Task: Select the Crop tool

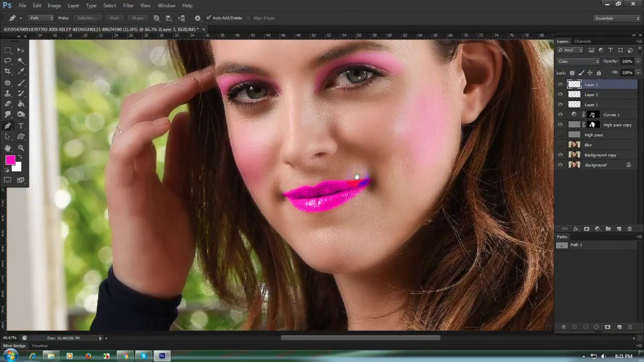Action: point(8,71)
